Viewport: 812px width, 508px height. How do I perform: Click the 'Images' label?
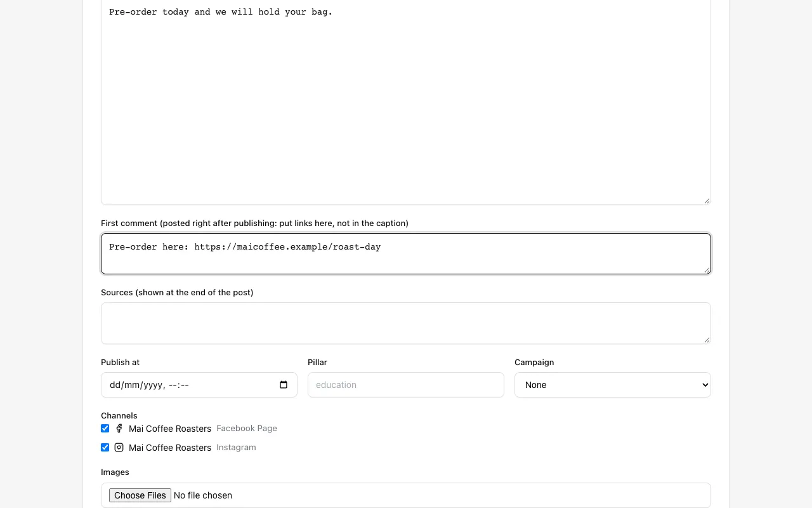click(x=115, y=472)
